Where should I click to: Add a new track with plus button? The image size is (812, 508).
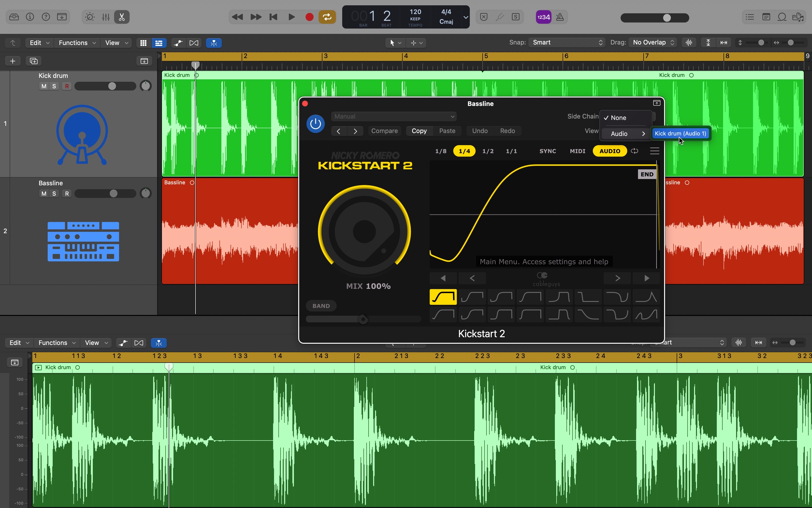click(x=13, y=61)
